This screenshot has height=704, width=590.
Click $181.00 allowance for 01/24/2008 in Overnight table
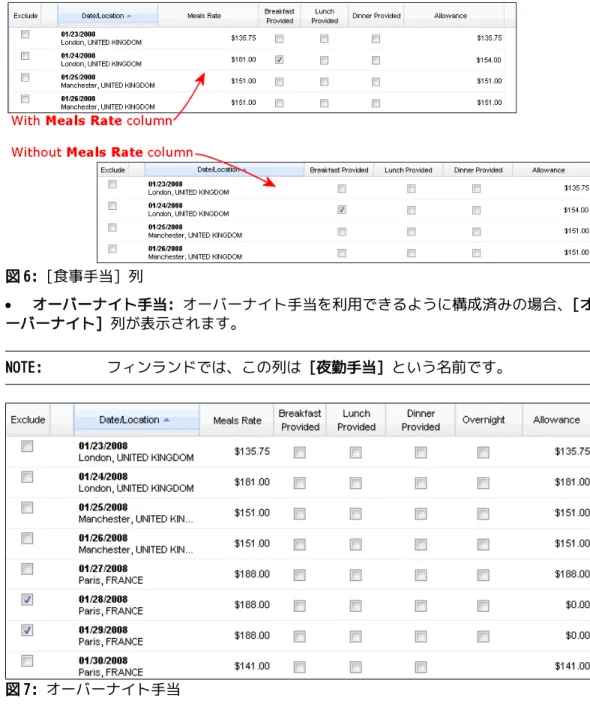point(572,482)
